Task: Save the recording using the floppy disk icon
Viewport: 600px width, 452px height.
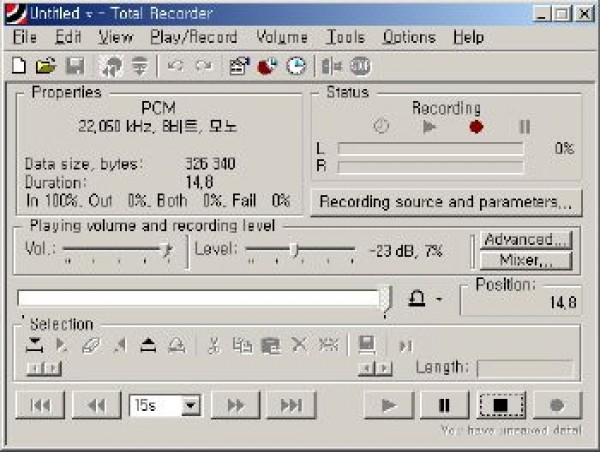Action: [75, 66]
